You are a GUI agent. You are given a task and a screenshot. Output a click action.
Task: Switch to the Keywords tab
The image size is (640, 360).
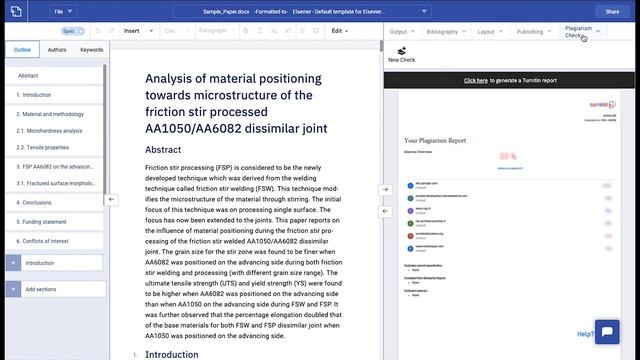point(91,50)
